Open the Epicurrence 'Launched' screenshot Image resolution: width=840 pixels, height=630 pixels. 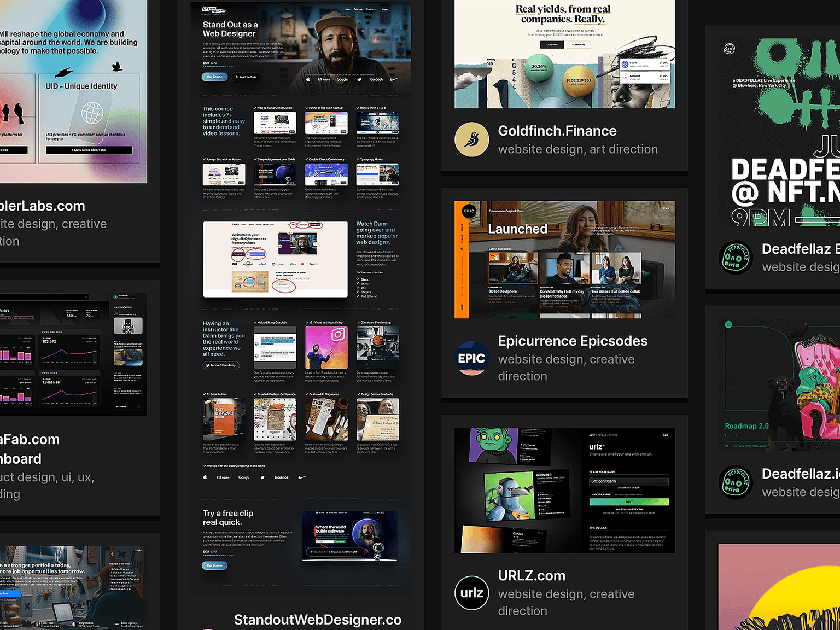tap(565, 259)
